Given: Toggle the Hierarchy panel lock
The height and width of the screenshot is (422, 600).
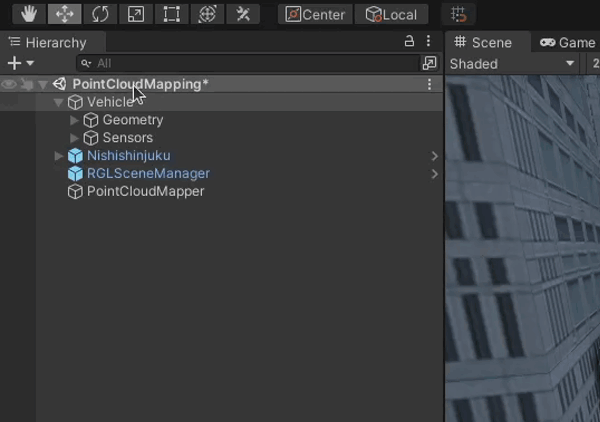Looking at the screenshot, I should [408, 42].
